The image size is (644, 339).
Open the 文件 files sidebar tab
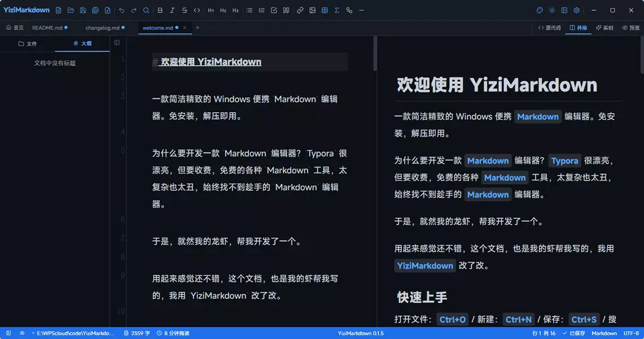coord(28,44)
